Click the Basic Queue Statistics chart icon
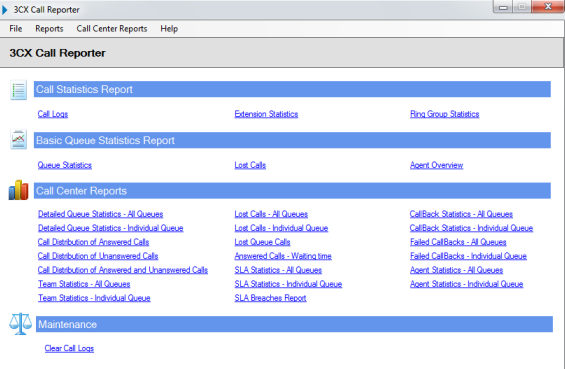This screenshot has width=565, height=369. [18, 139]
